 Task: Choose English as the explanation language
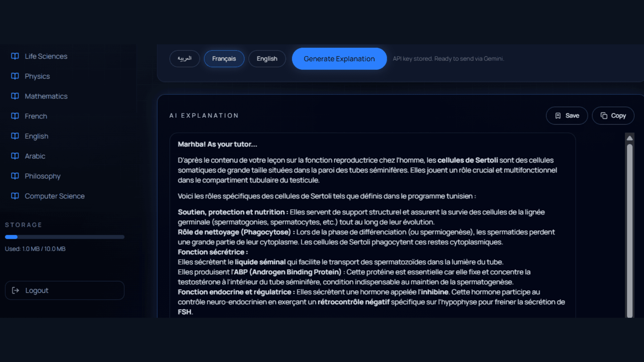[267, 59]
